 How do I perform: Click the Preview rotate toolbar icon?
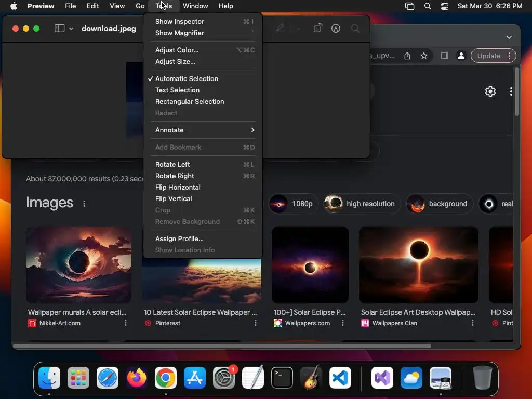(317, 28)
